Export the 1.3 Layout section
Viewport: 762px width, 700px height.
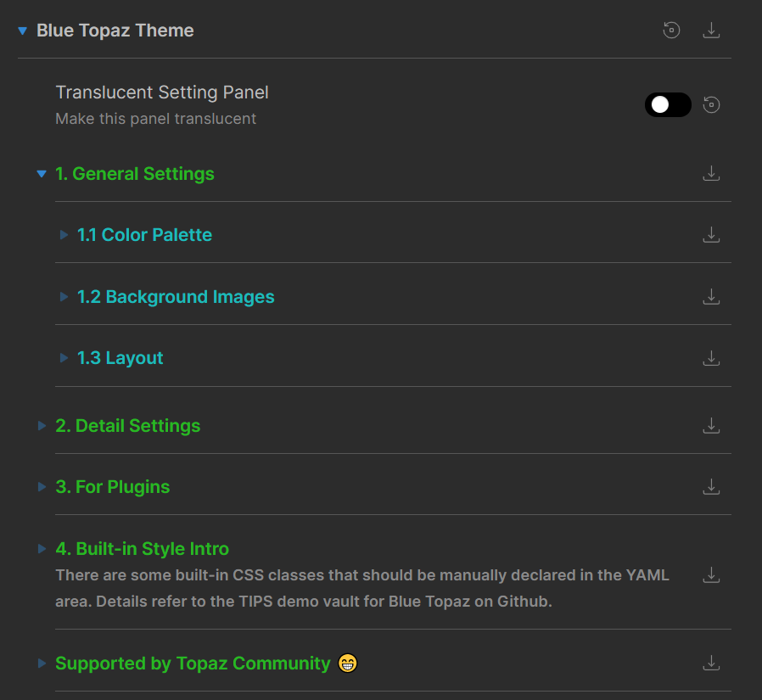pos(711,358)
